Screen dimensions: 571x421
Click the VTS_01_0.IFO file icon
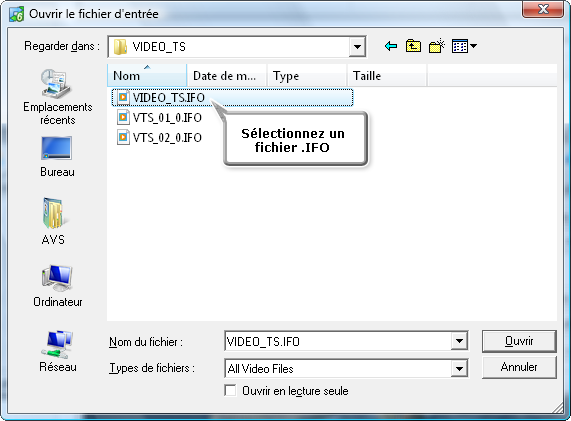click(123, 117)
